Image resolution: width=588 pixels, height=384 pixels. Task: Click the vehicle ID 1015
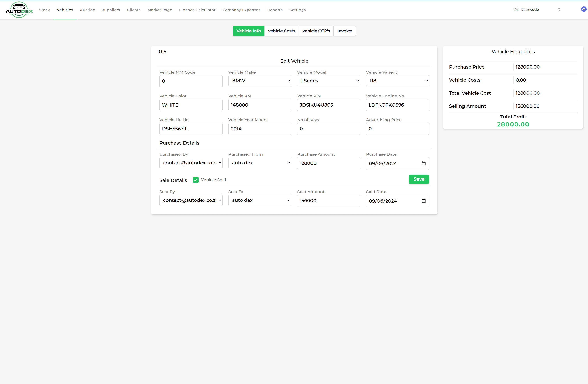click(x=162, y=52)
